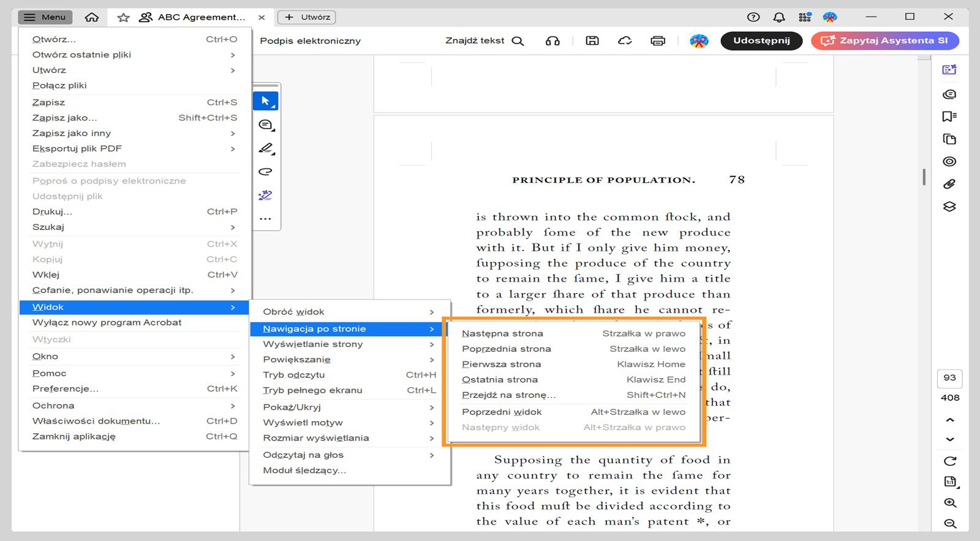Expand the Szukaj submenu

[134, 227]
